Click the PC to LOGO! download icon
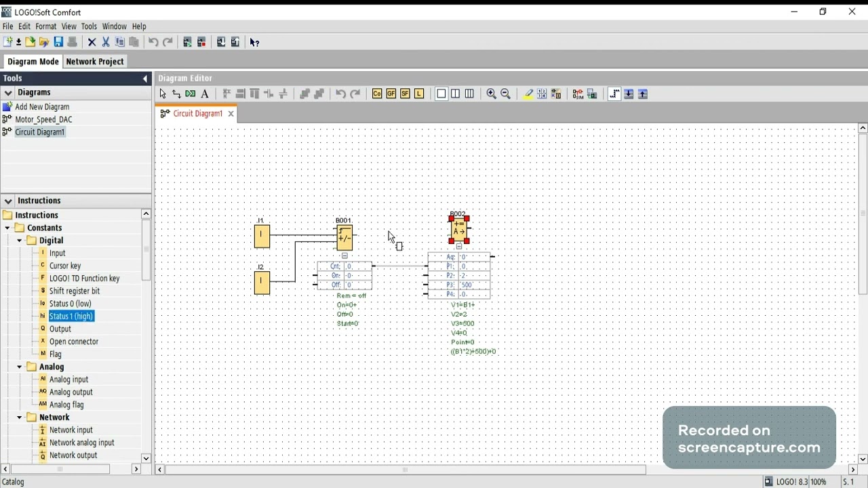 tap(221, 42)
